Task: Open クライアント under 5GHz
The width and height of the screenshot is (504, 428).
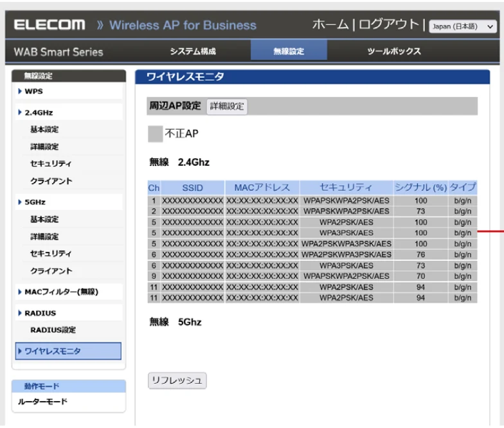Action: tap(51, 271)
